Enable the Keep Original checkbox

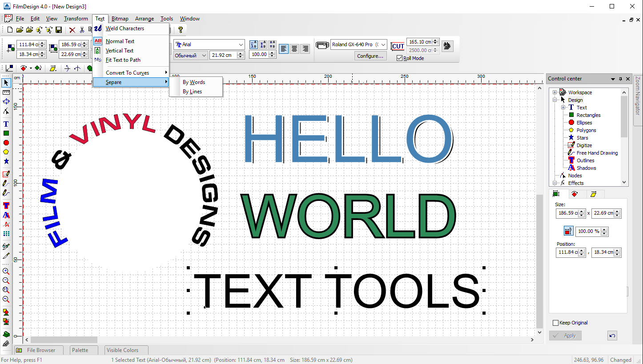coord(555,323)
